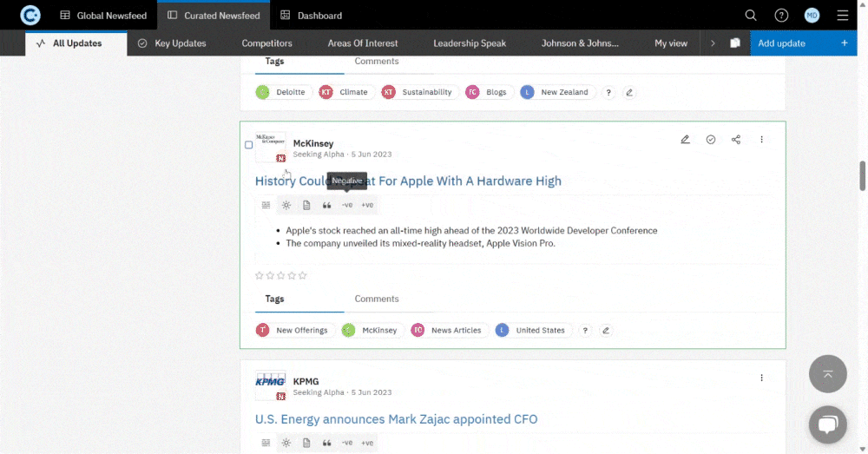
Task: Open more options on McKinsey card
Action: coord(762,140)
